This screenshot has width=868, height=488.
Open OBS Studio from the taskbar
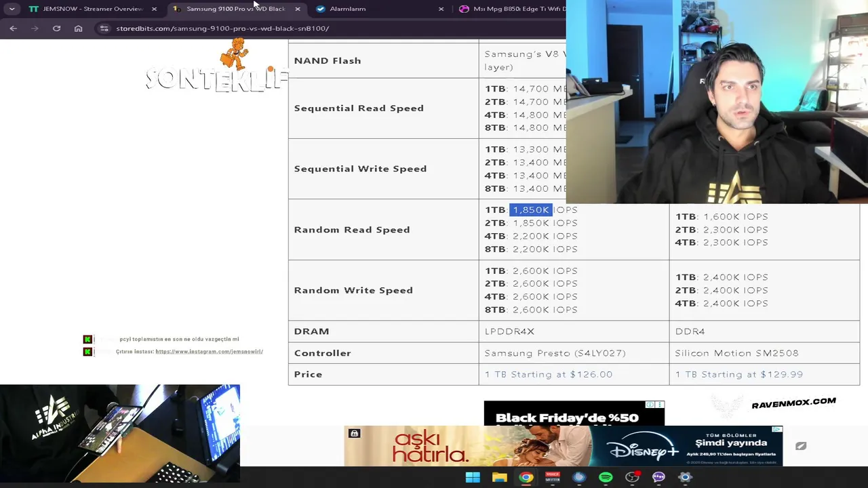coord(632,477)
